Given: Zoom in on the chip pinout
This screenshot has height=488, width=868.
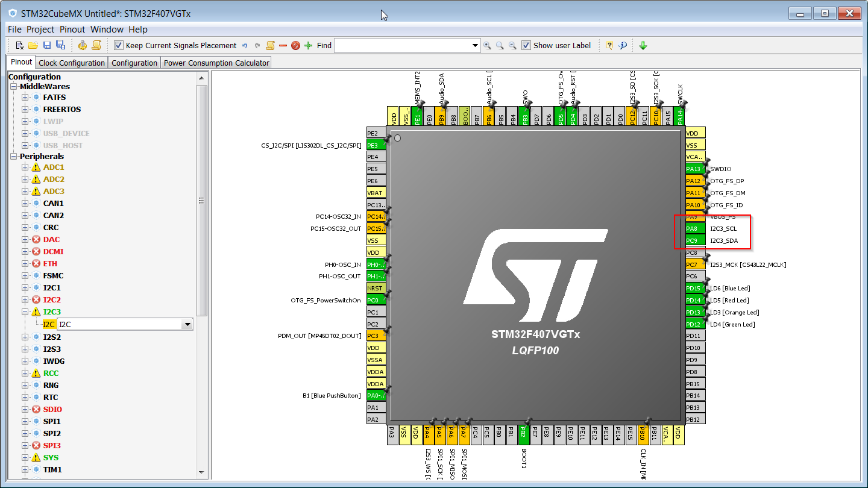Looking at the screenshot, I should (487, 45).
